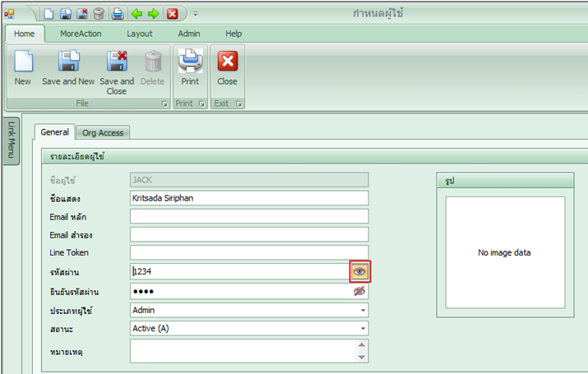588x374 pixels.
Task: Toggle password visibility eye icon
Action: coord(359,270)
